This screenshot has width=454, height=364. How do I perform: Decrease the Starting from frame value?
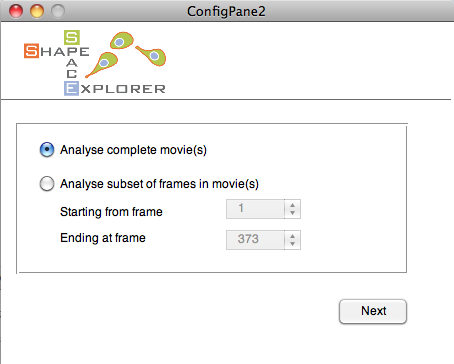(292, 213)
